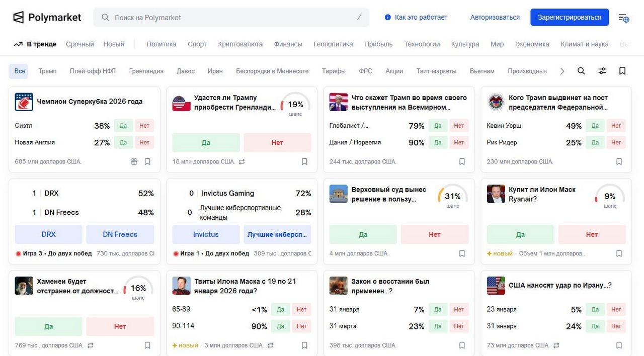Click the 19% chance gauge on Гренландия card
Image resolution: width=644 pixels, height=356 pixels.
pyautogui.click(x=295, y=105)
